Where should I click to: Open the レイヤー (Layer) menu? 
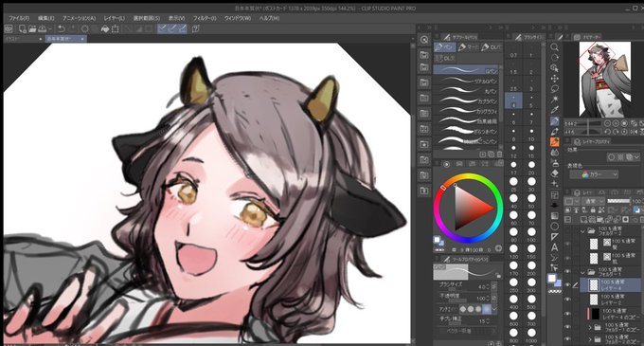click(x=115, y=18)
